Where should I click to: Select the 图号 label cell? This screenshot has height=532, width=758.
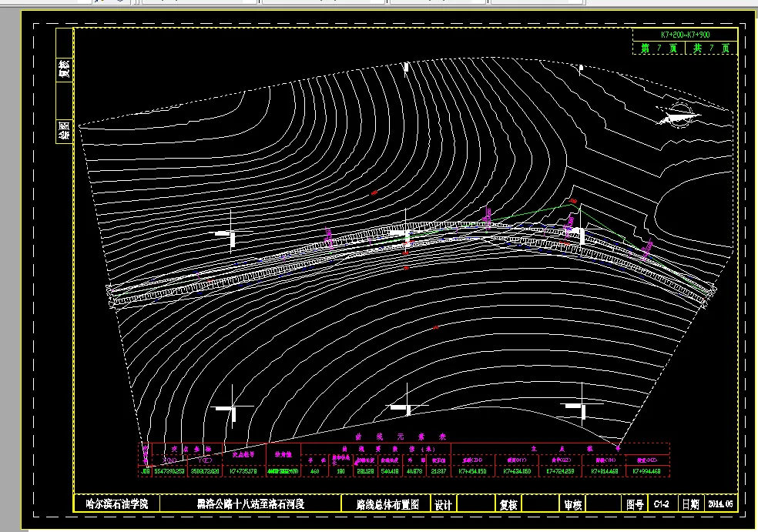point(635,504)
